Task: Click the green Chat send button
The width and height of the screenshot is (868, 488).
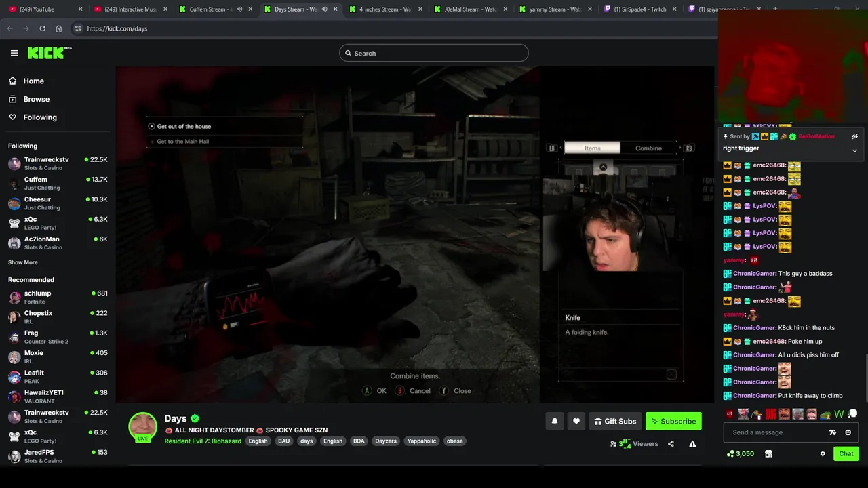Action: [x=846, y=453]
